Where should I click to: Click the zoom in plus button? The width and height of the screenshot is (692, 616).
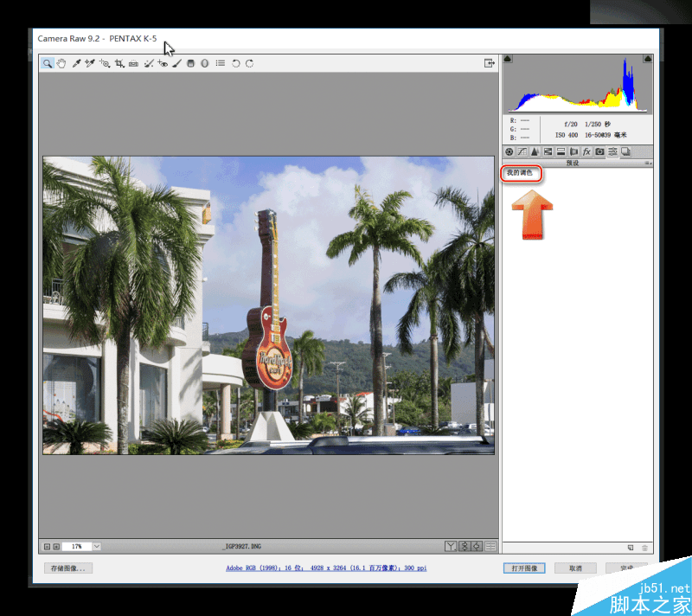click(x=56, y=546)
